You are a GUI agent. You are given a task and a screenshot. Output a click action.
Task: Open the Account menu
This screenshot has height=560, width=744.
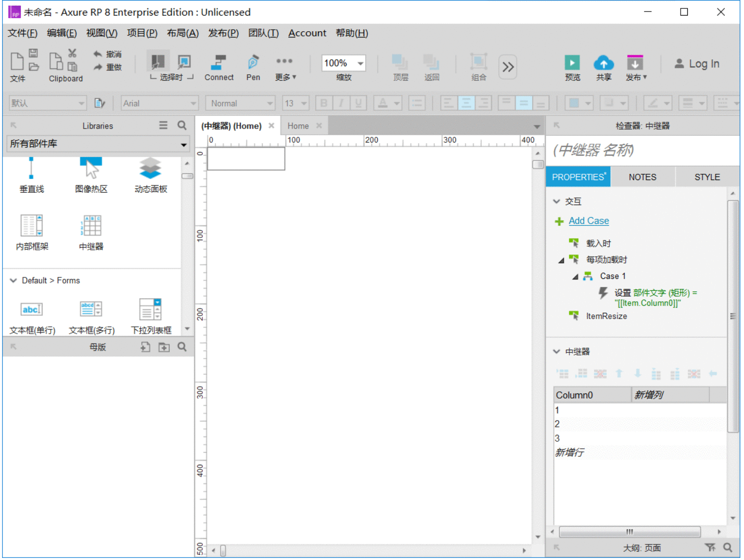pos(307,33)
